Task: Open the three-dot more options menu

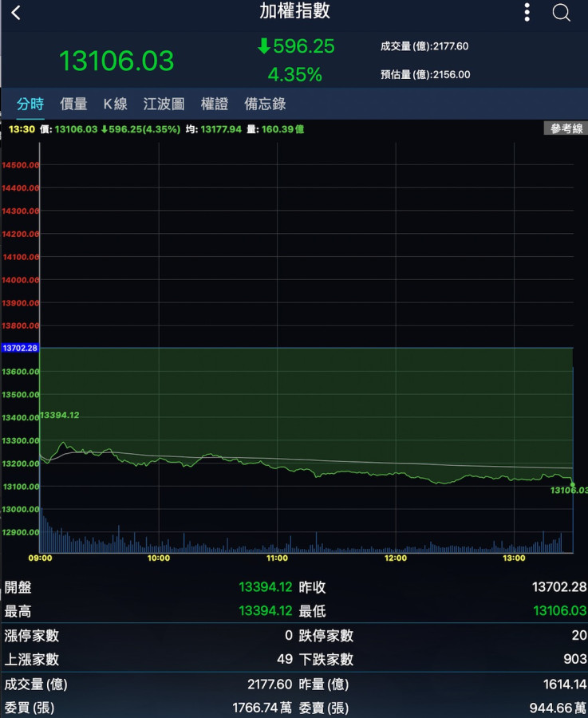Action: point(527,12)
